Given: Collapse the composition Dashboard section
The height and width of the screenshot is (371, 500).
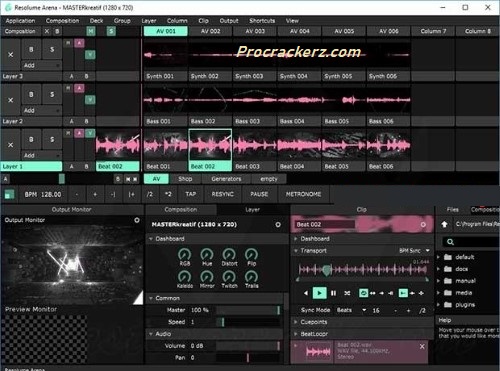Looking at the screenshot, I should point(151,239).
